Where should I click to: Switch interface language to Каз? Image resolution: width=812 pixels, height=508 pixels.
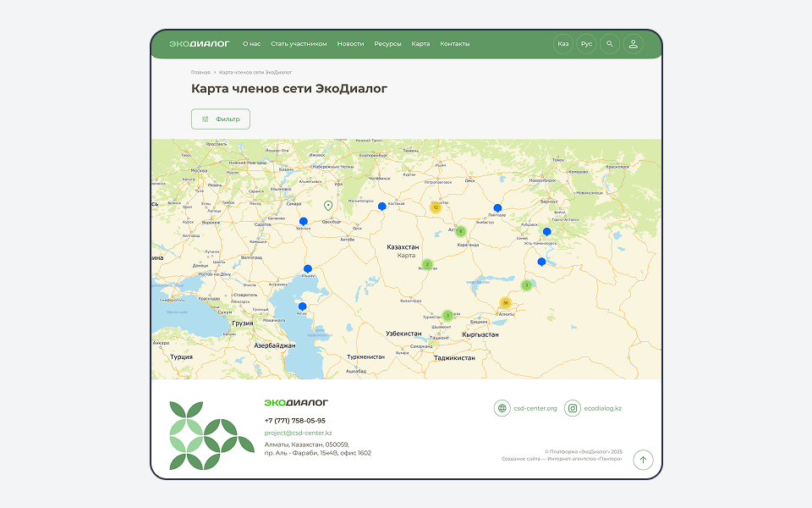(562, 43)
